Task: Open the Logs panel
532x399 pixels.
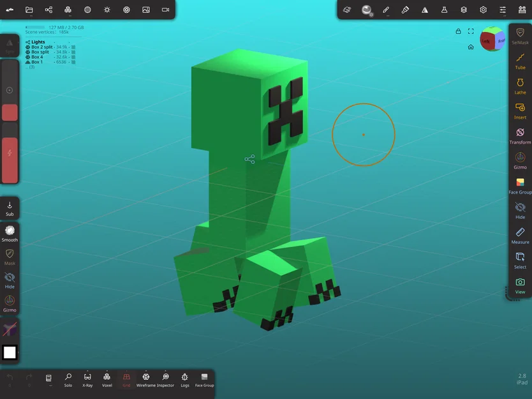Action: point(185,380)
